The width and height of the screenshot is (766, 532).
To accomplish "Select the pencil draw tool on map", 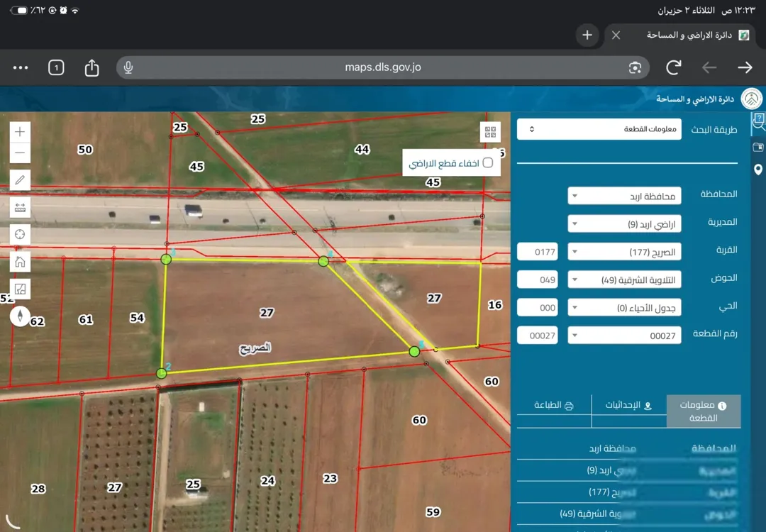I will (x=20, y=180).
